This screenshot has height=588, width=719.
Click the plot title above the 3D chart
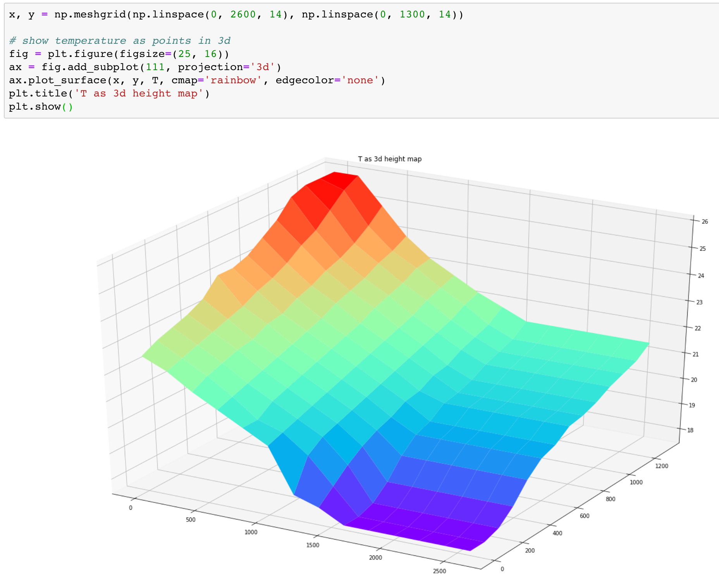(x=389, y=159)
